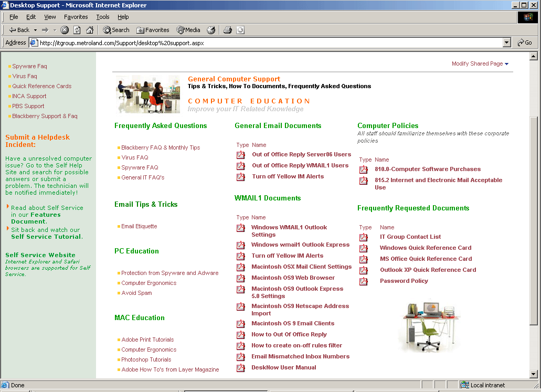Viewport: 541px width, 392px height.
Task: Click the PDF icon for Outlook XP Quick Reference Card
Action: coord(363,271)
